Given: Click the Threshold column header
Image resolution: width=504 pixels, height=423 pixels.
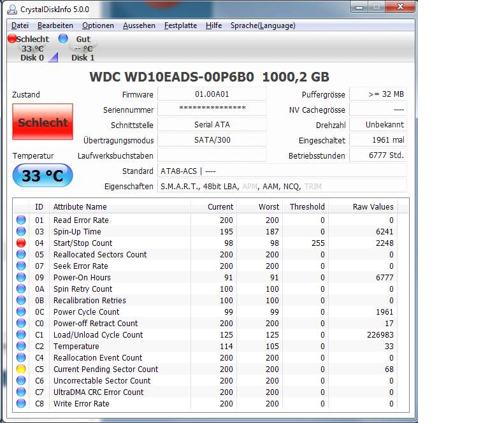Looking at the screenshot, I should (305, 206).
